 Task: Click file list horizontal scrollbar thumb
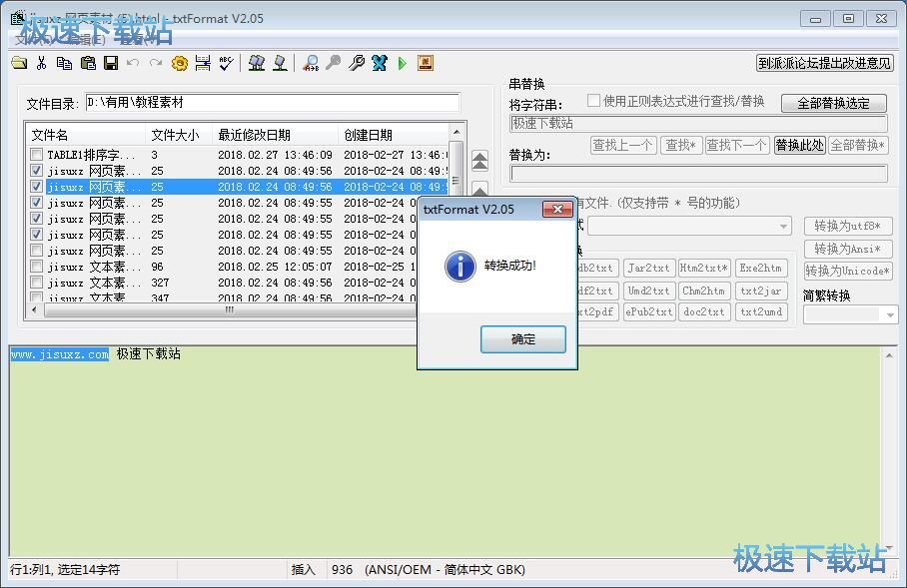pos(230,309)
